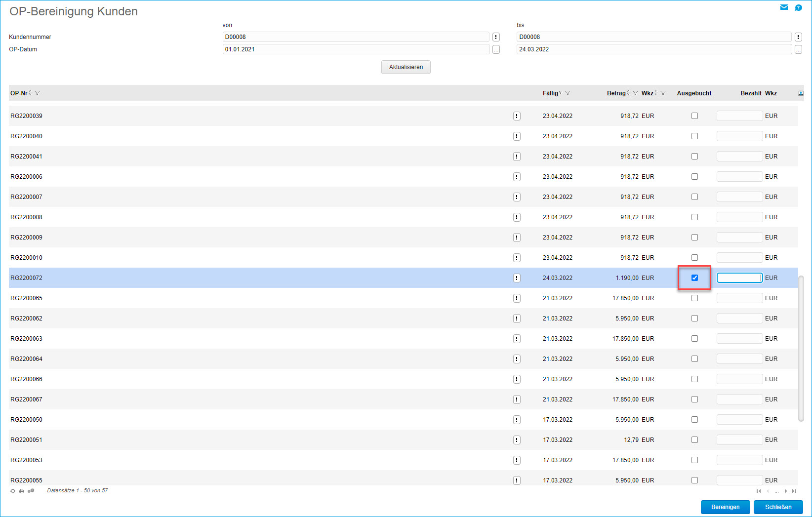Viewport: 812px width, 517px height.
Task: Open the mail envelope icon
Action: coord(784,7)
